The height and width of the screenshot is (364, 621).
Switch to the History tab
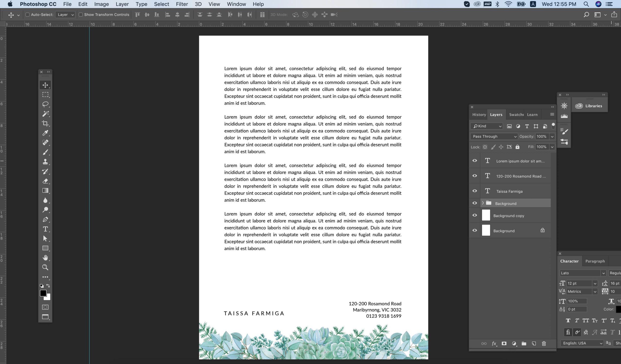click(479, 115)
